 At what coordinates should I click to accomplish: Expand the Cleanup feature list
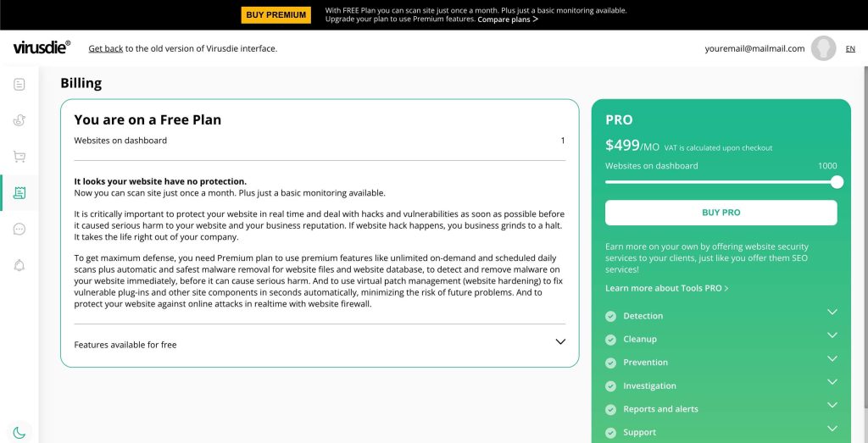[x=832, y=335]
